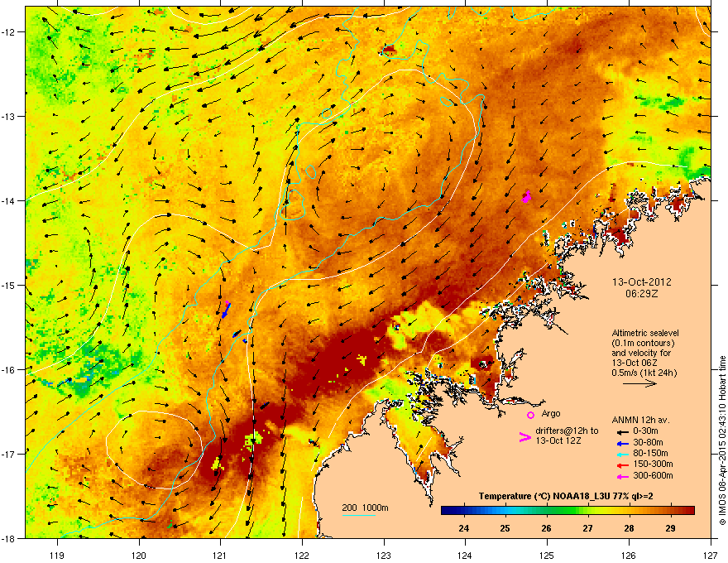The height and width of the screenshot is (563, 728).
Task: Click the 0.5m/s velocity reference arrow
Action: 639,383
